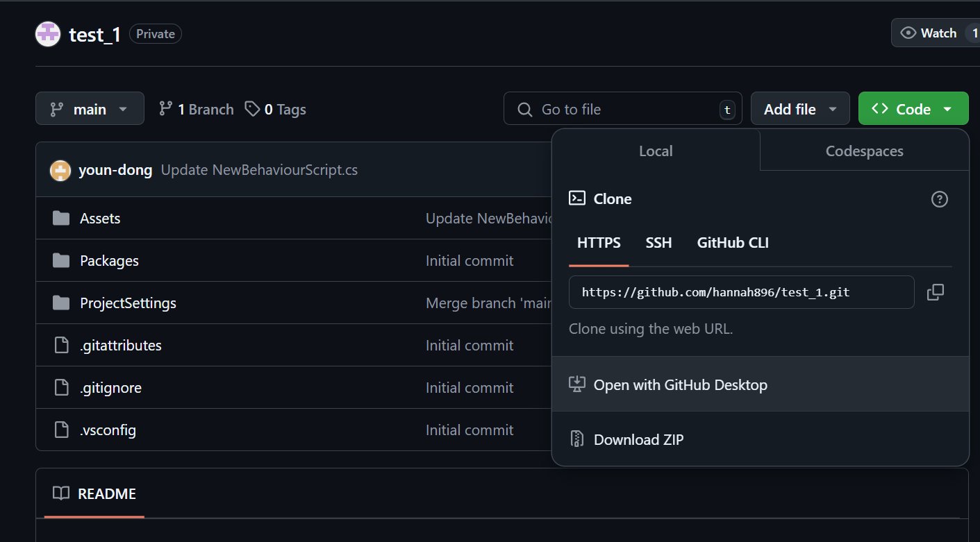Click the GitHub Desktop download icon

[x=576, y=384]
